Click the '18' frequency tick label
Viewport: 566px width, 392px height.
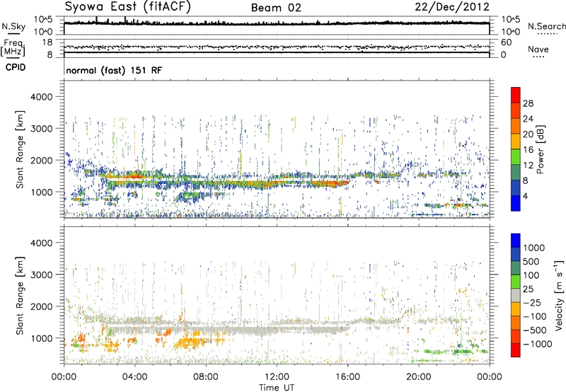coord(47,42)
